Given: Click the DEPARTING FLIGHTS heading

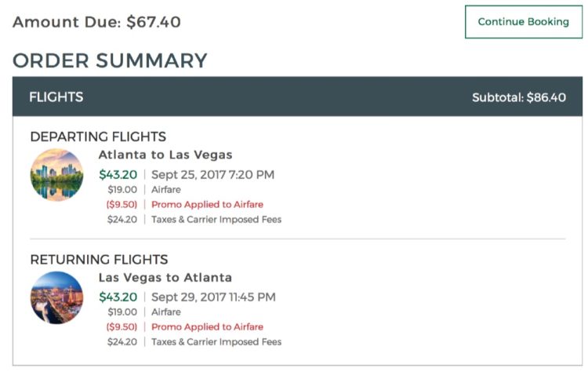Looking at the screenshot, I should click(98, 137).
